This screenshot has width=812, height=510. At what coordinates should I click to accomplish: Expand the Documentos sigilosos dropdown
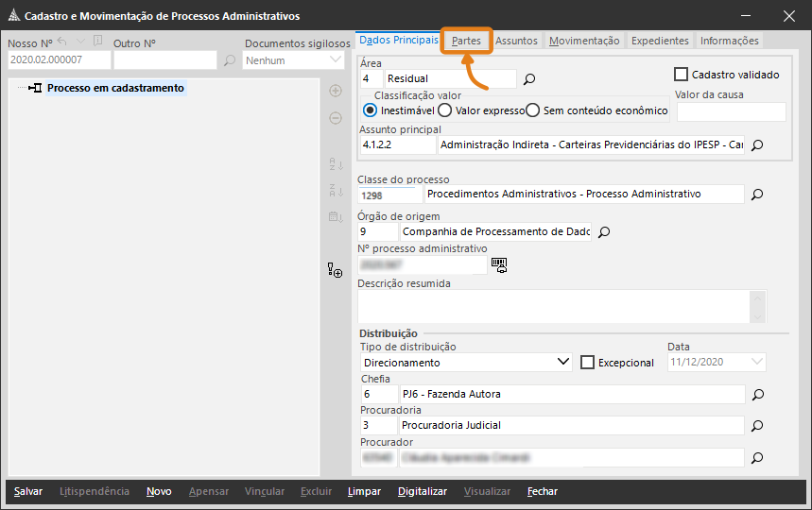click(x=336, y=60)
